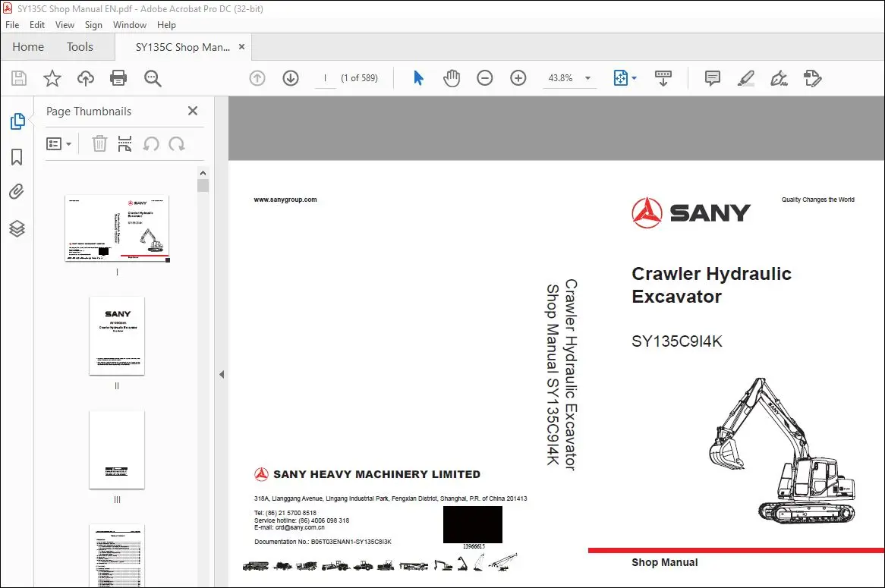885x588 pixels.
Task: Open the File menu
Action: [12, 25]
